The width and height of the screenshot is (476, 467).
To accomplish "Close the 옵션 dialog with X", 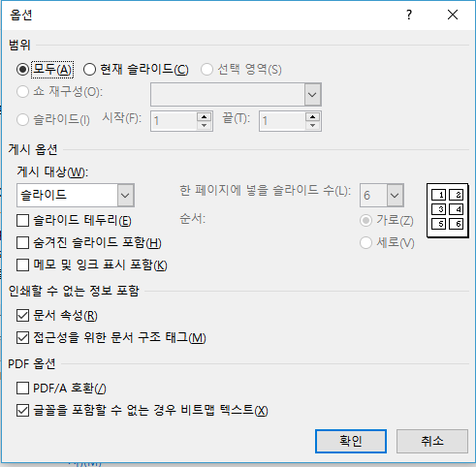I will coord(453,15).
